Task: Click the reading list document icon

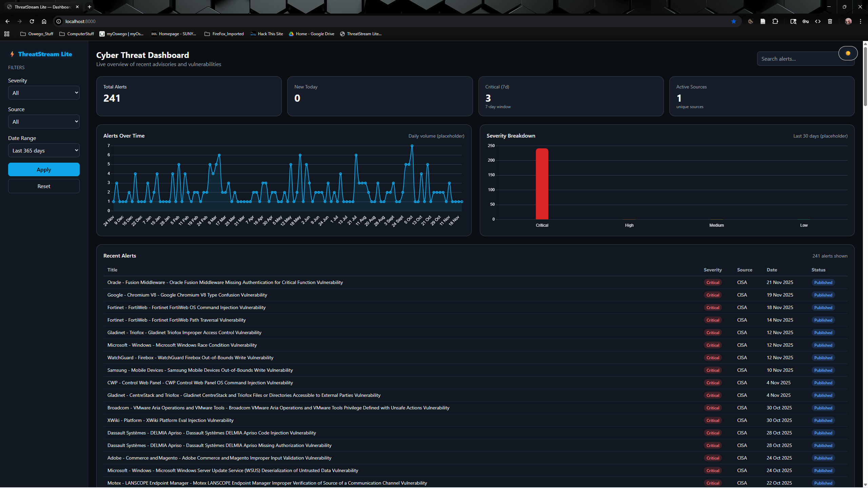Action: tap(763, 21)
